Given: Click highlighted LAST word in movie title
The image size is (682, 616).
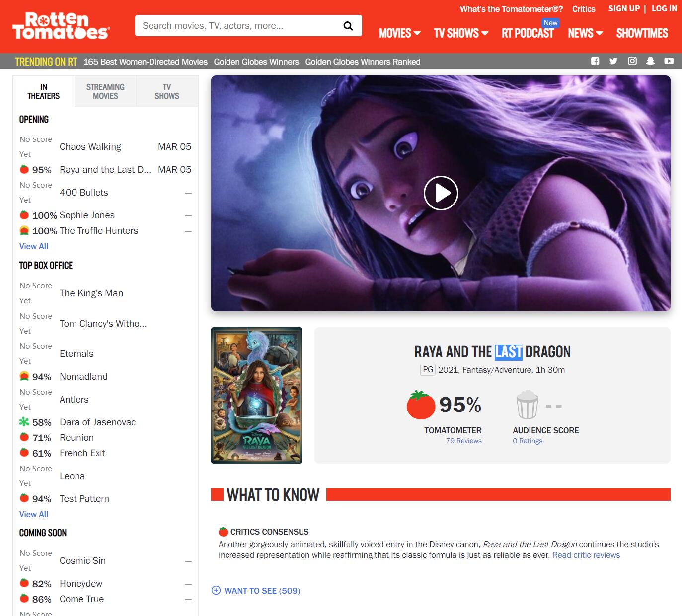Looking at the screenshot, I should 509,352.
